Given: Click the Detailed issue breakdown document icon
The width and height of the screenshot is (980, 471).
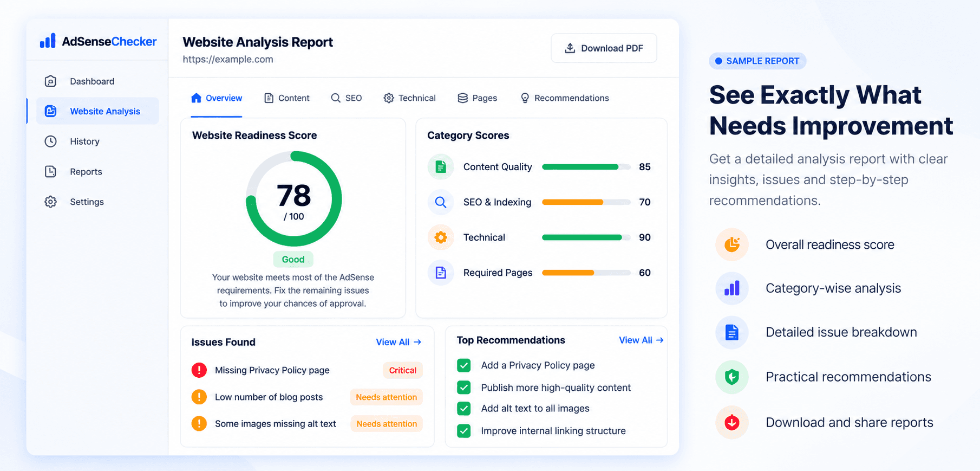Looking at the screenshot, I should tap(732, 332).
